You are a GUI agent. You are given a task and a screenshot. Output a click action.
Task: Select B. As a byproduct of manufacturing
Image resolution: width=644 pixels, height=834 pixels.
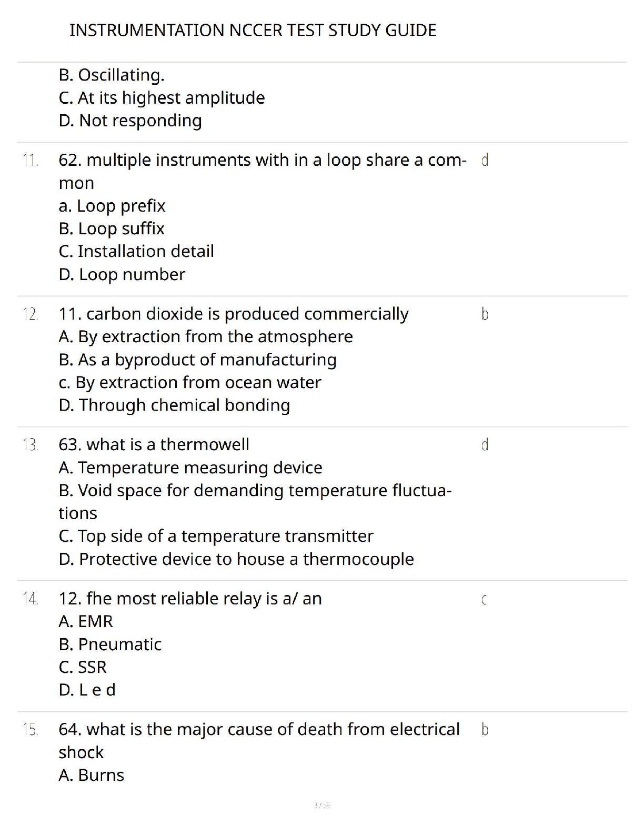[x=198, y=360]
